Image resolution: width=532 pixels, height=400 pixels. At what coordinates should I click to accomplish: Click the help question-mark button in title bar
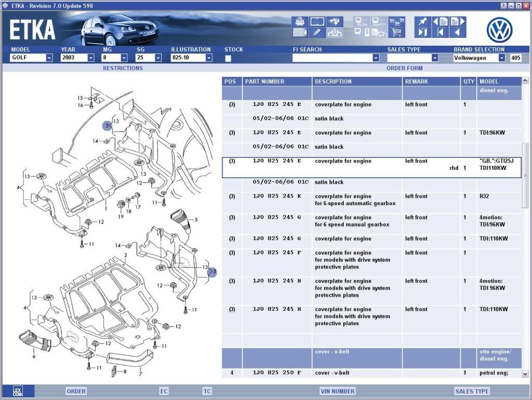503,6
